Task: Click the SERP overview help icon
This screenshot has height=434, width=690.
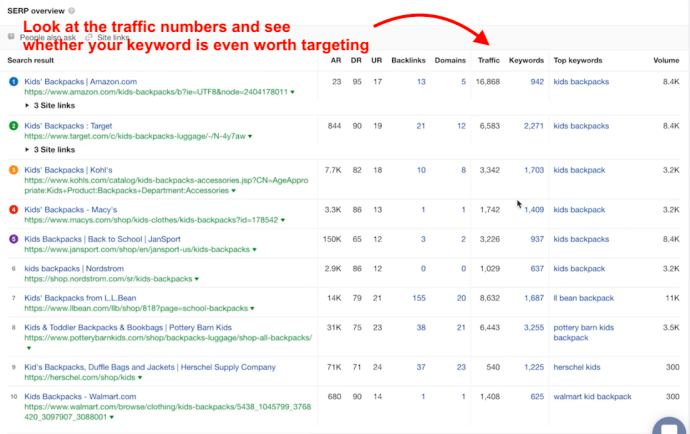Action: coord(71,11)
